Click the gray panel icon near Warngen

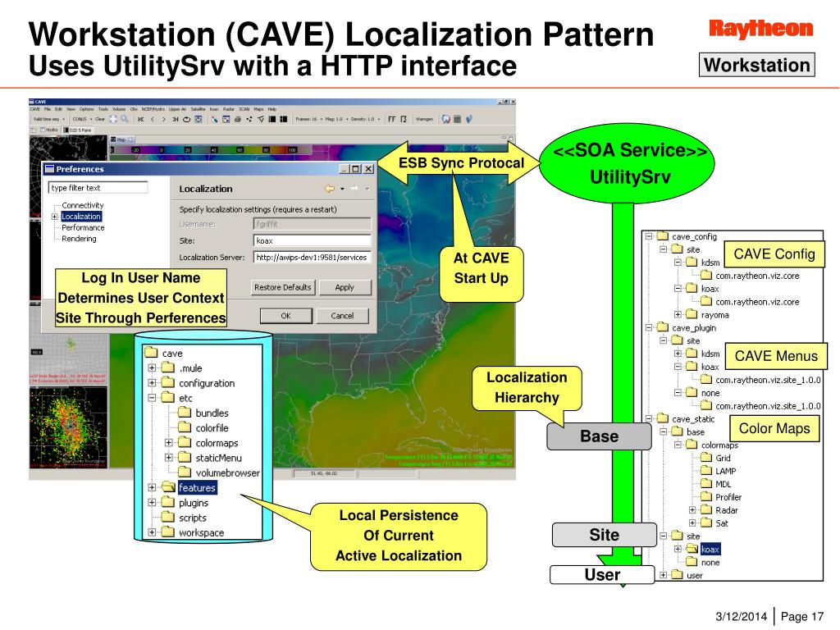457,119
